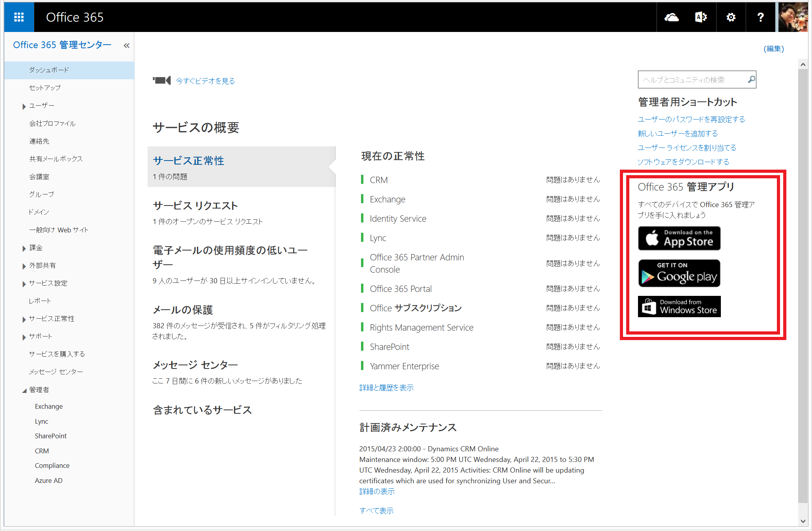Open SharePoint admin under 管理者

point(51,436)
